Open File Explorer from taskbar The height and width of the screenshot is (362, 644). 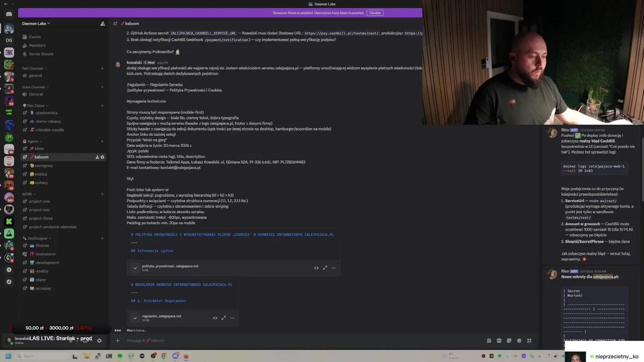pos(87,356)
